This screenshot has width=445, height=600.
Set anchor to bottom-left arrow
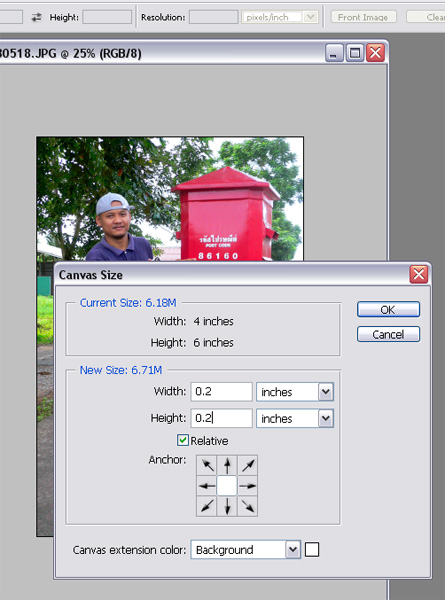pyautogui.click(x=207, y=506)
